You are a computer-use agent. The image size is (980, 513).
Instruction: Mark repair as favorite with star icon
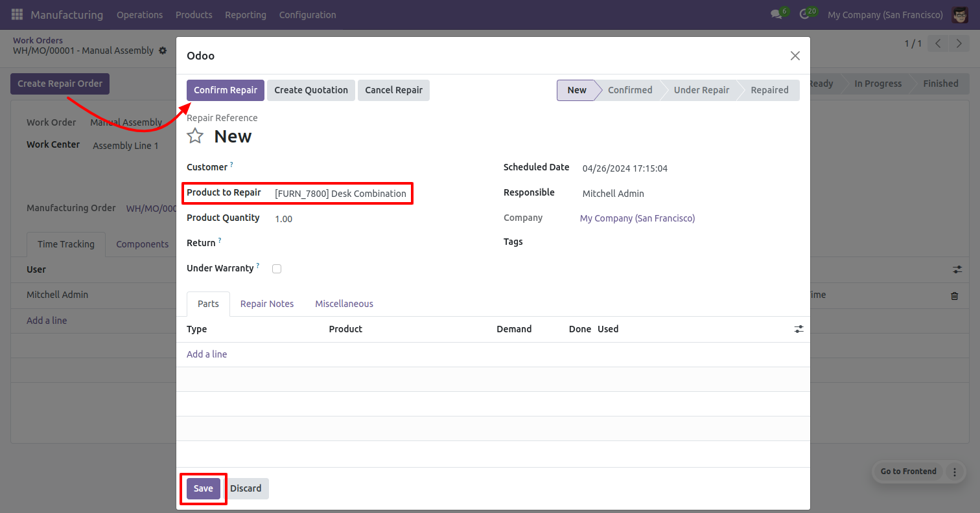point(195,136)
